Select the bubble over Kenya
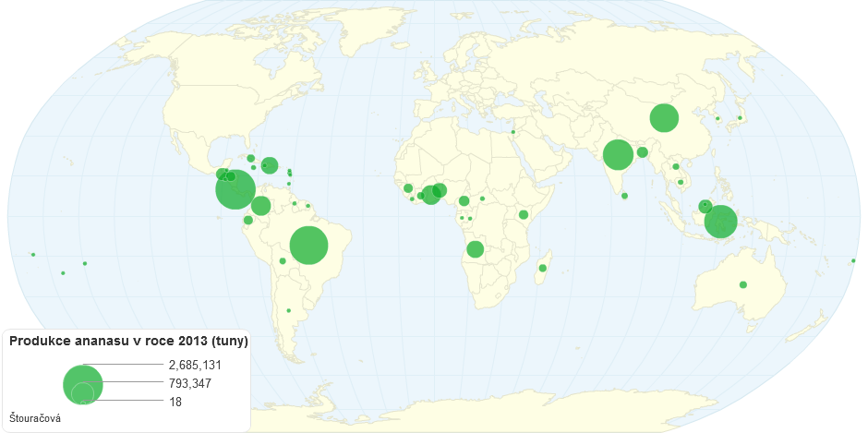The width and height of the screenshot is (868, 433). tap(523, 215)
